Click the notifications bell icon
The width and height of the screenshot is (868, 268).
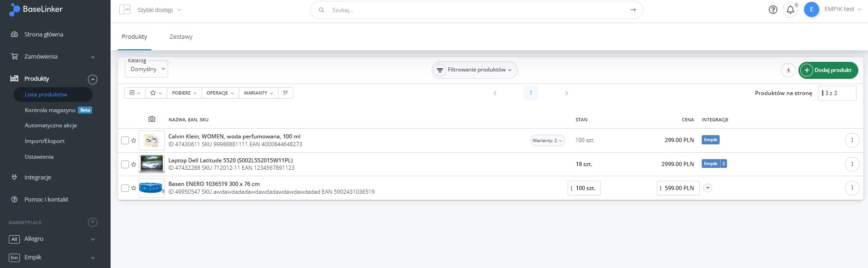[790, 10]
